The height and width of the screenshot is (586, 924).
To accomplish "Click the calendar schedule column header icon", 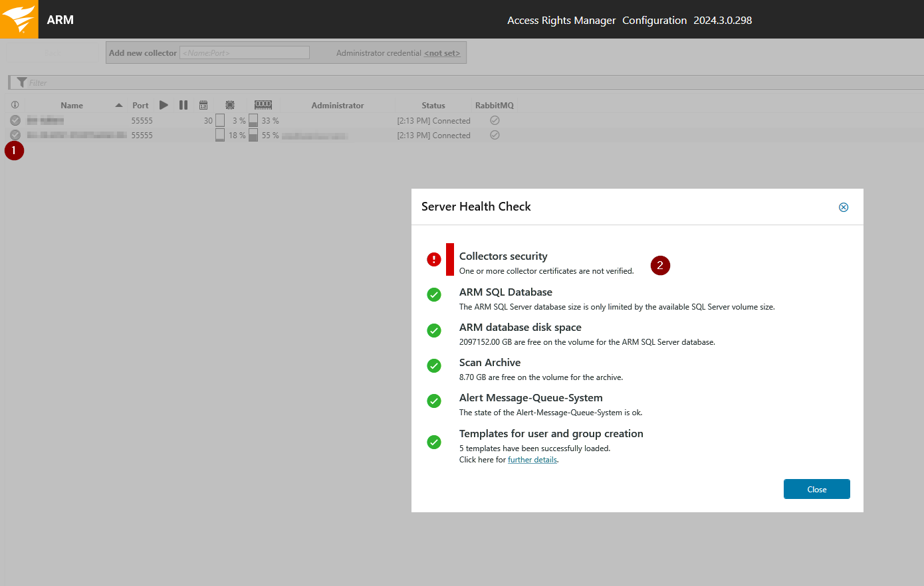I will pos(203,105).
